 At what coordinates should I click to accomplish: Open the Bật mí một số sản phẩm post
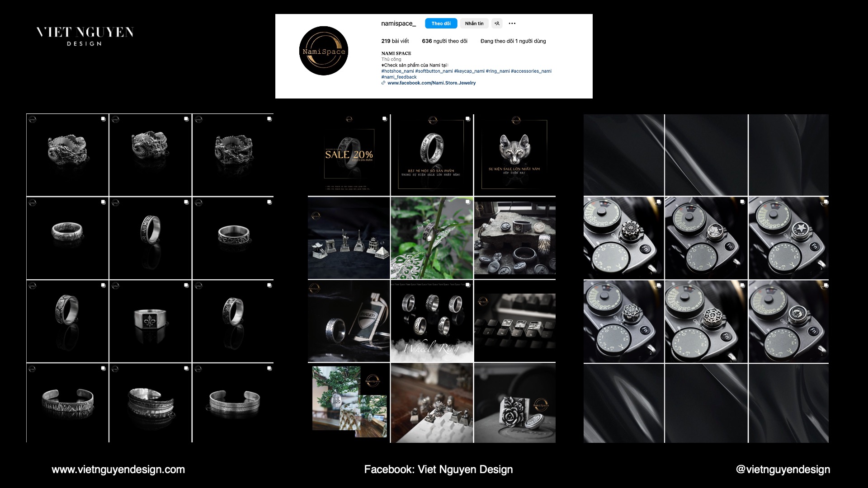(x=432, y=155)
